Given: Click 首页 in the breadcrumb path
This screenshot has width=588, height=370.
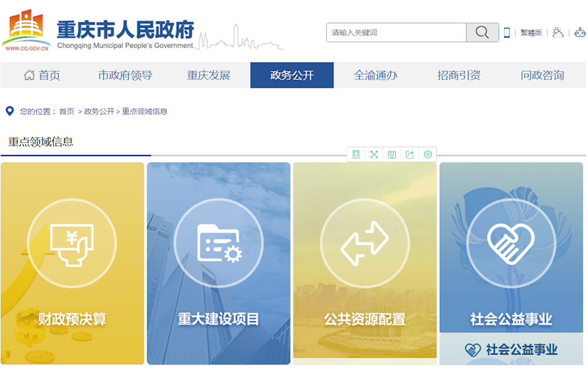Looking at the screenshot, I should click(x=66, y=112).
